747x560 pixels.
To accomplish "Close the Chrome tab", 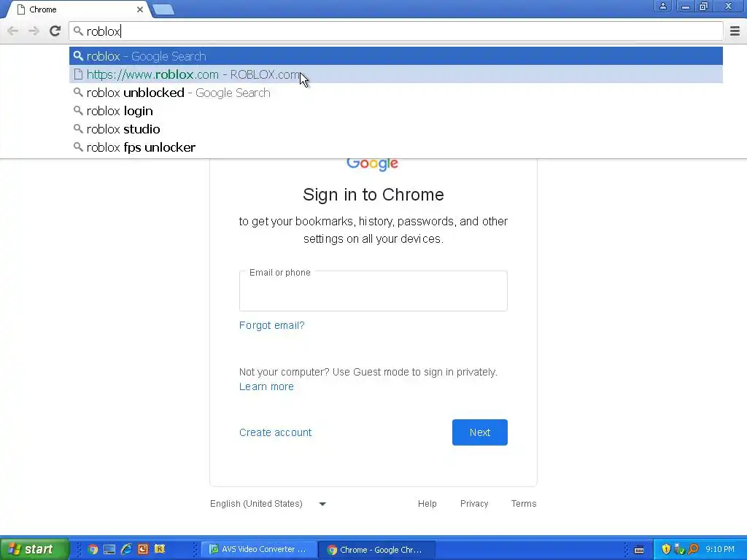I will pyautogui.click(x=139, y=9).
